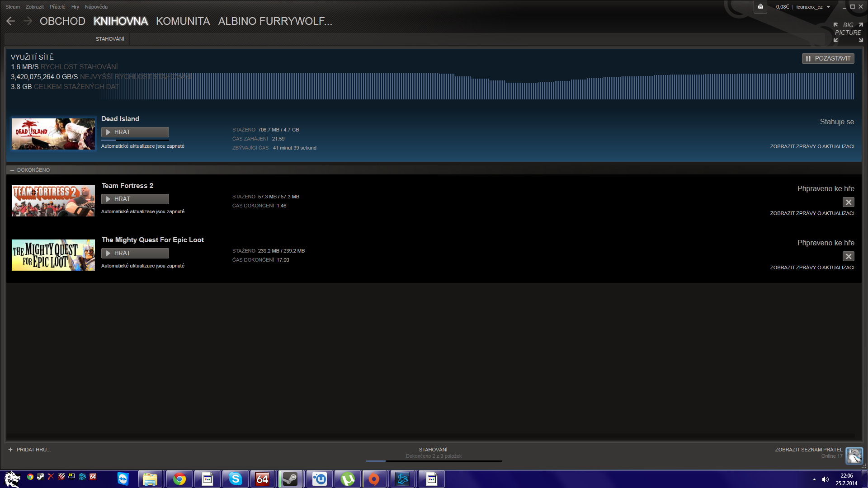Open uTorrent from the taskbar
The height and width of the screenshot is (488, 868).
[x=348, y=479]
